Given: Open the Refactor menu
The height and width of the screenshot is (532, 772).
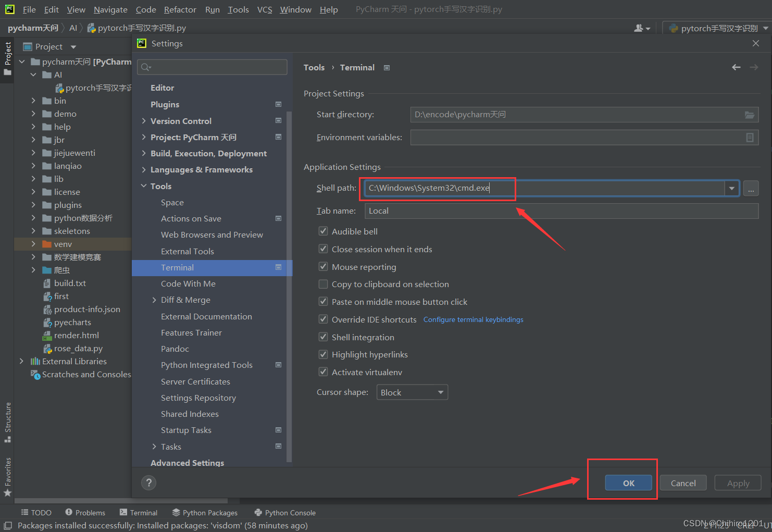Looking at the screenshot, I should click(180, 9).
